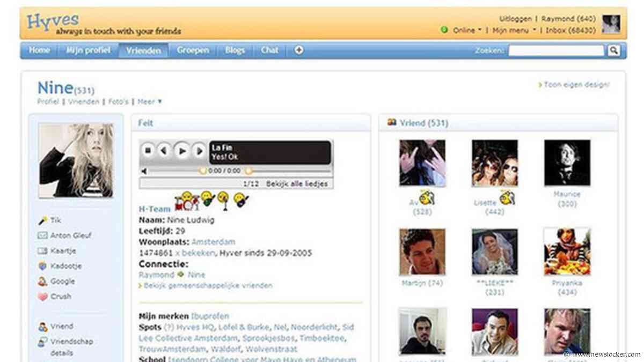Skip to next song in player
This screenshot has width=644, height=362.
click(199, 151)
